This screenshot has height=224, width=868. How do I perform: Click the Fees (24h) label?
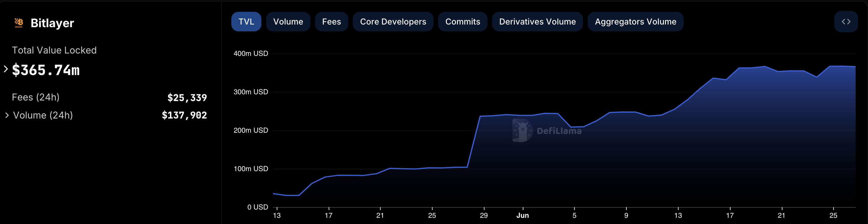click(x=36, y=97)
